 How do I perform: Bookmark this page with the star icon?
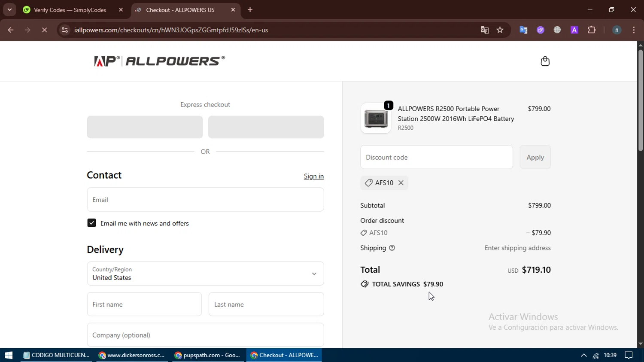pos(500,30)
